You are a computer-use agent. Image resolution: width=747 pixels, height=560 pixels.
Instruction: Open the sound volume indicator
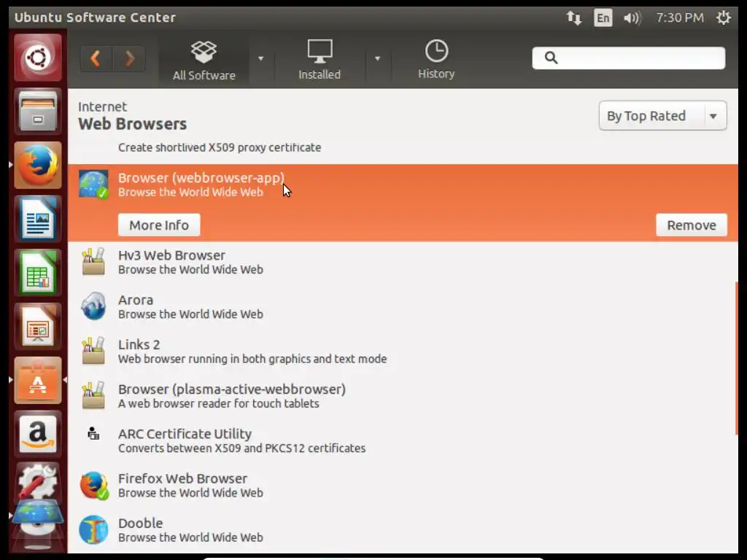pos(632,18)
